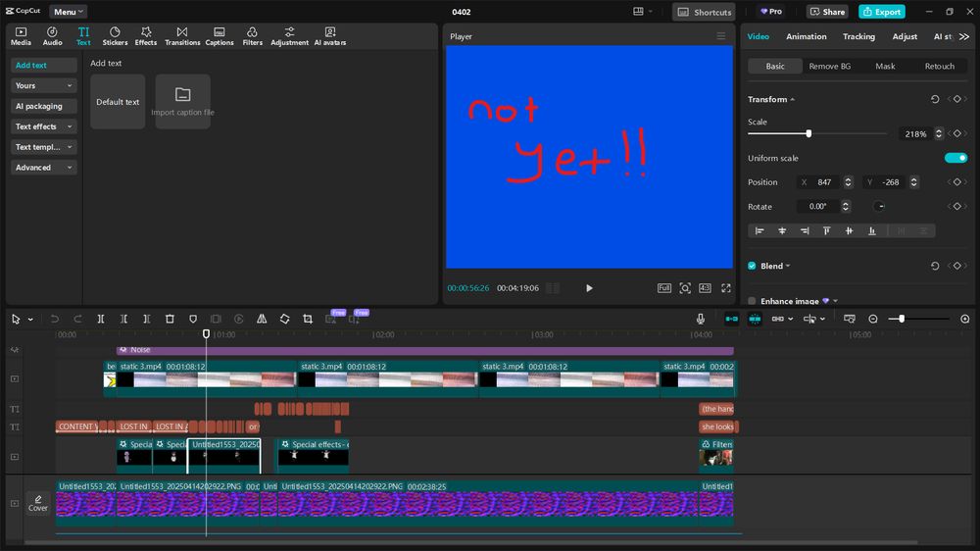Open the Audio panel
This screenshot has width=980, height=551.
53,36
